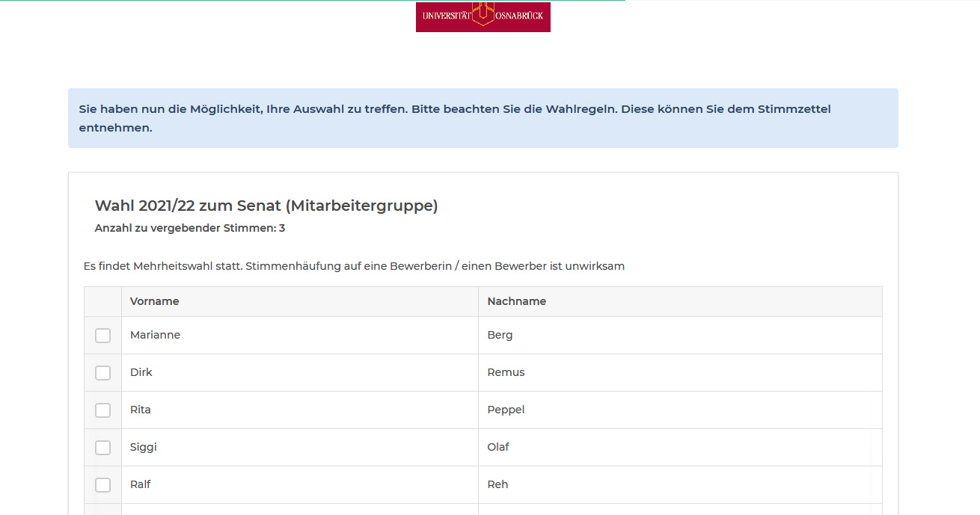This screenshot has width=980, height=515.
Task: Click the Nachname column header
Action: click(x=517, y=300)
